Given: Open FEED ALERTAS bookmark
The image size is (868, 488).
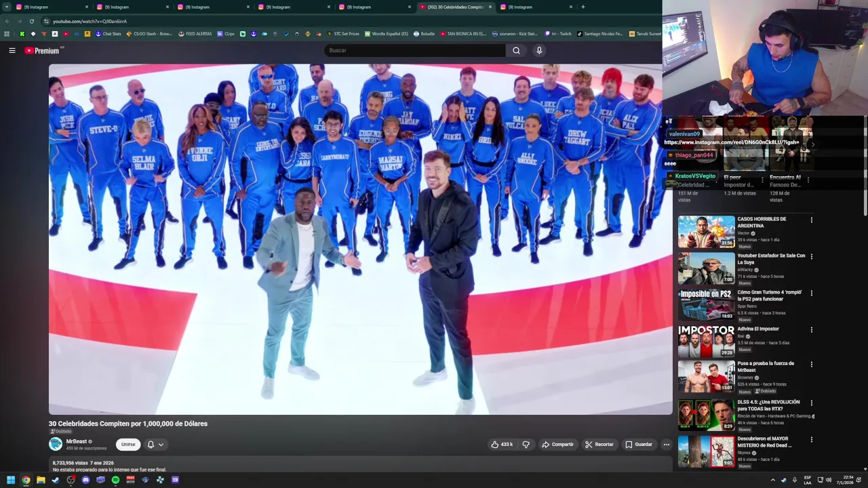Looking at the screenshot, I should coord(195,34).
